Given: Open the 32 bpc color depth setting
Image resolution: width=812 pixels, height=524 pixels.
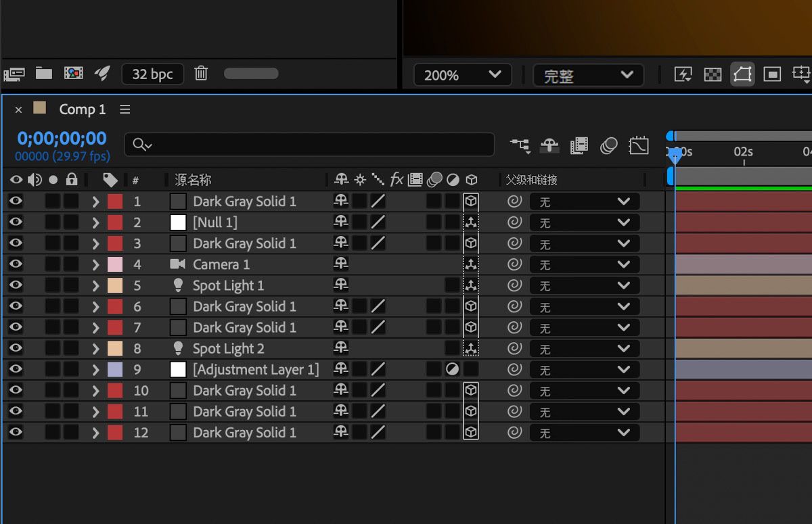Looking at the screenshot, I should coord(152,74).
